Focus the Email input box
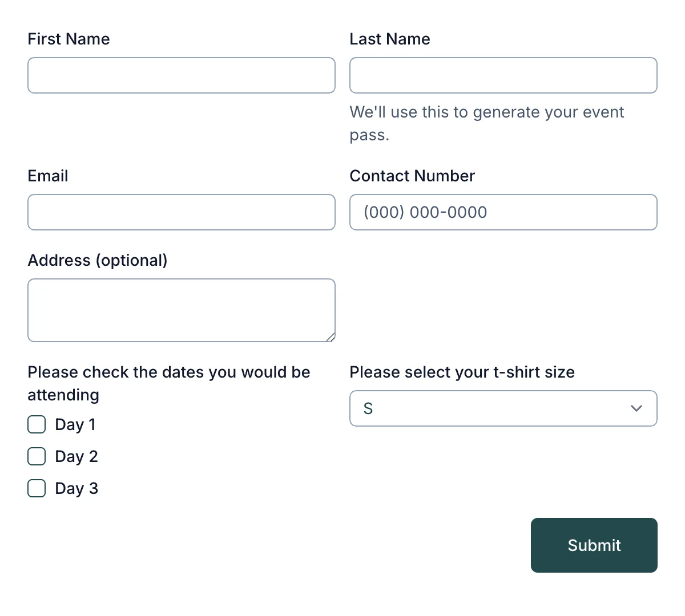 pos(181,212)
